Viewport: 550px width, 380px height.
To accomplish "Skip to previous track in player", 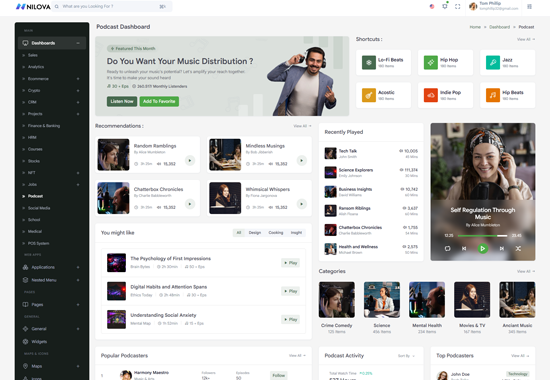I will coord(464,248).
